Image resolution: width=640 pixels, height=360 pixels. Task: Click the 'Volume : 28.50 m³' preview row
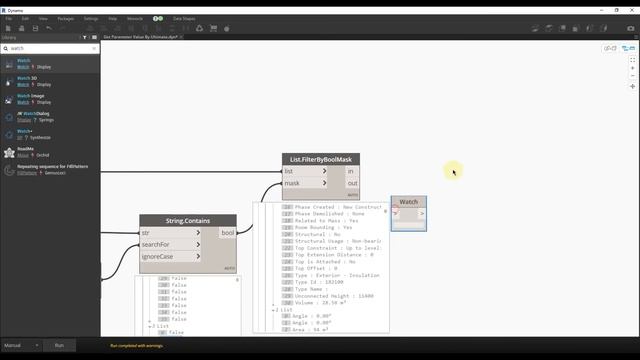pyautogui.click(x=314, y=303)
